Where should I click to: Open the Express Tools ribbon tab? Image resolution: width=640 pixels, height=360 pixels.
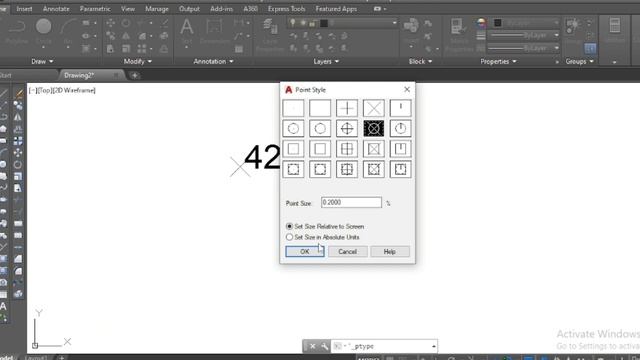pyautogui.click(x=287, y=9)
